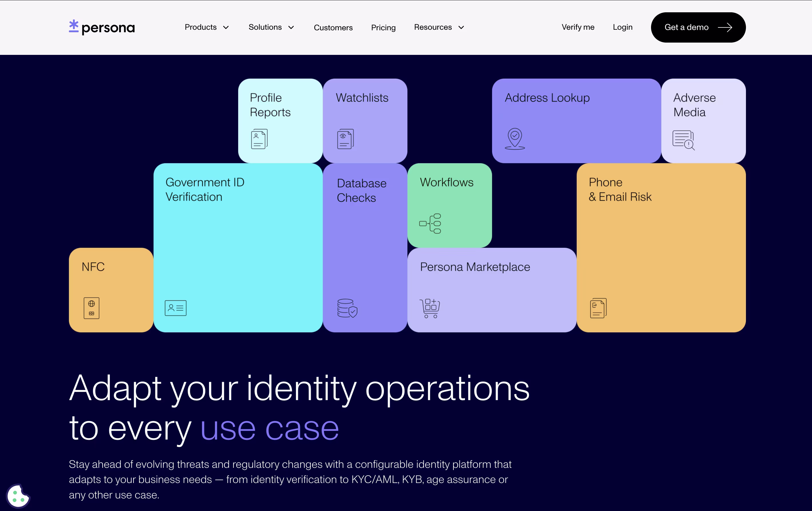Go to the Customers page
This screenshot has width=812, height=511.
click(333, 28)
